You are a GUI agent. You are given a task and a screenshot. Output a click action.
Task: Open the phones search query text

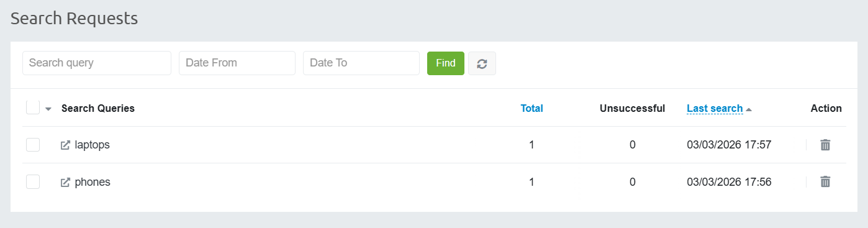(x=93, y=182)
